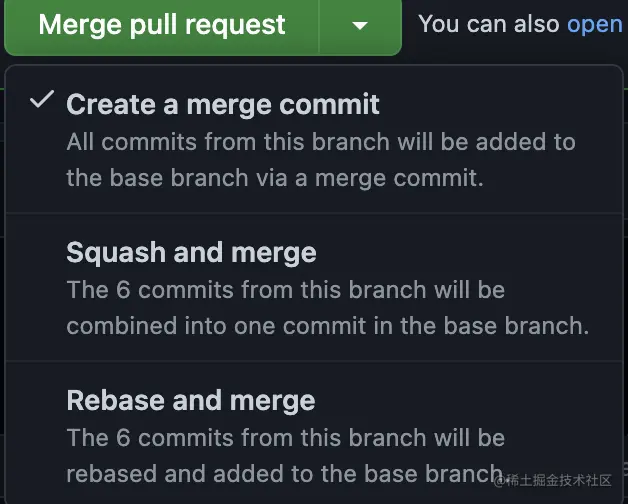
Task: Click the empty check area beside Squash and merge
Action: pos(41,252)
